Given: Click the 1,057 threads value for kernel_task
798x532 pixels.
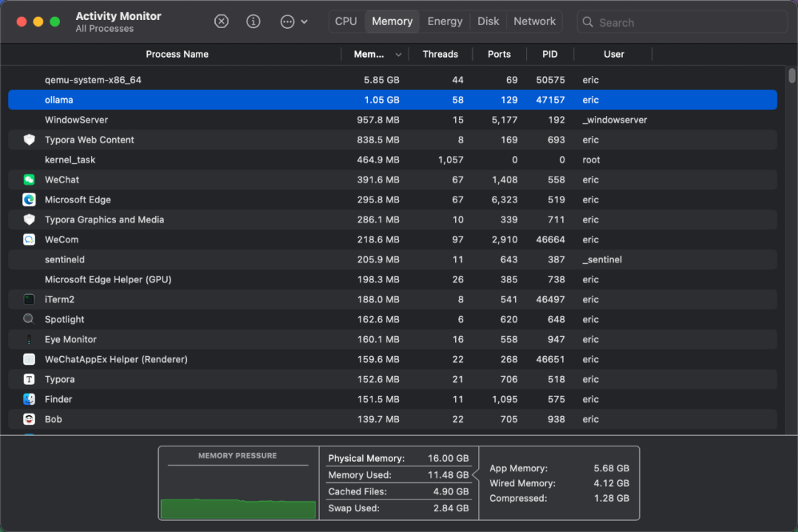Looking at the screenshot, I should point(451,160).
